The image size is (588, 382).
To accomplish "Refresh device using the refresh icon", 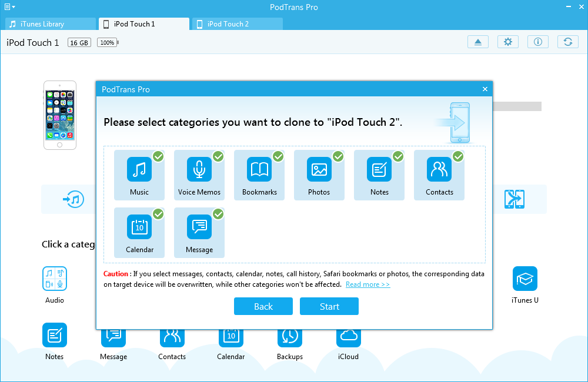I will click(x=567, y=42).
